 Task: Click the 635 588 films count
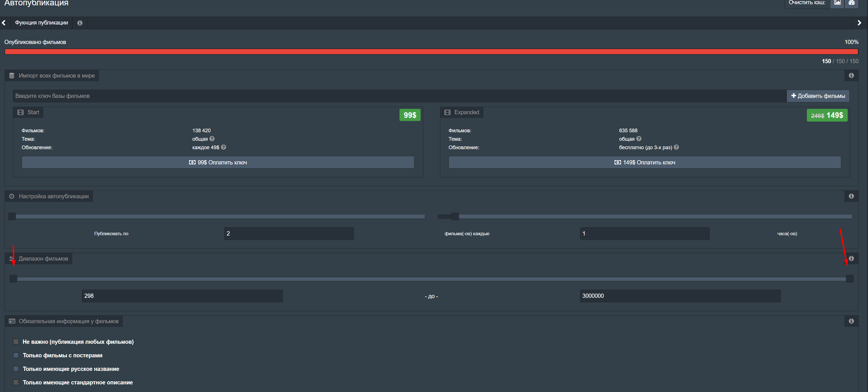[x=628, y=131]
